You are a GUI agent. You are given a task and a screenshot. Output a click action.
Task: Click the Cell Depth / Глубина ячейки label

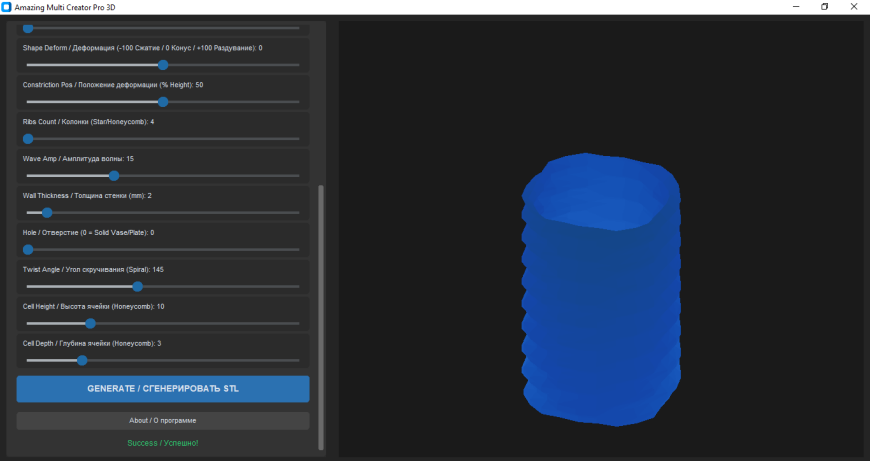[92, 344]
